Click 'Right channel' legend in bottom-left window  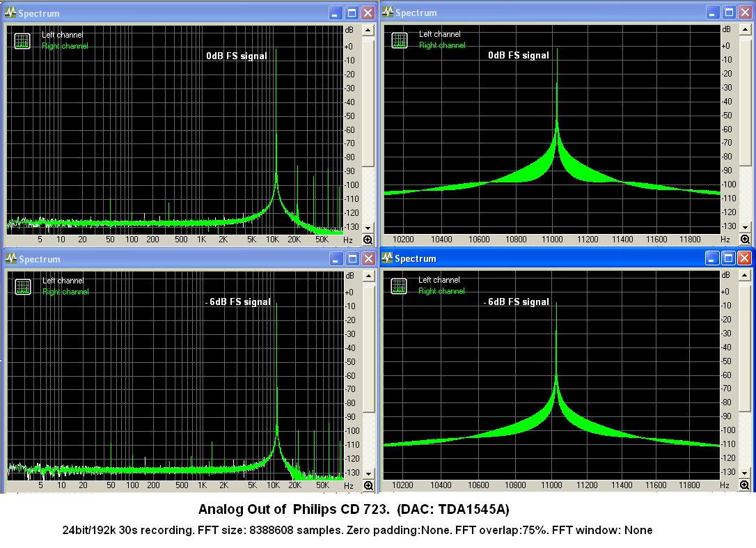tap(65, 292)
